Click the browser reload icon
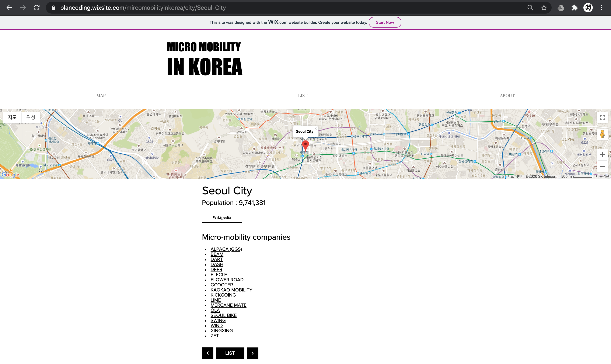Screen dimensions: 611x364 click(x=36, y=8)
